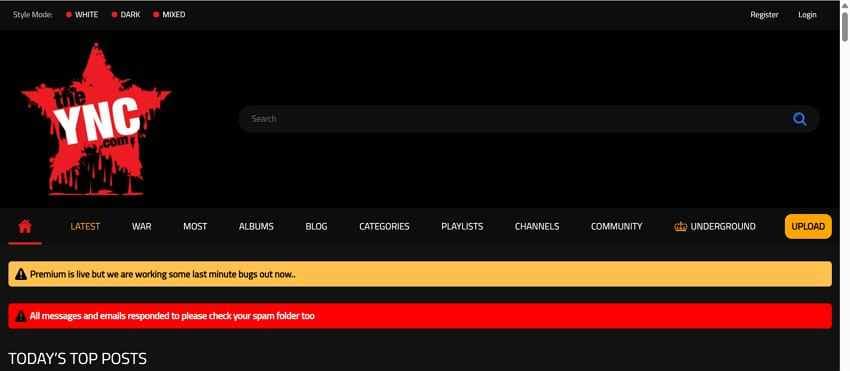
Task: Click the 'Style Mode:' label
Action: tap(33, 15)
